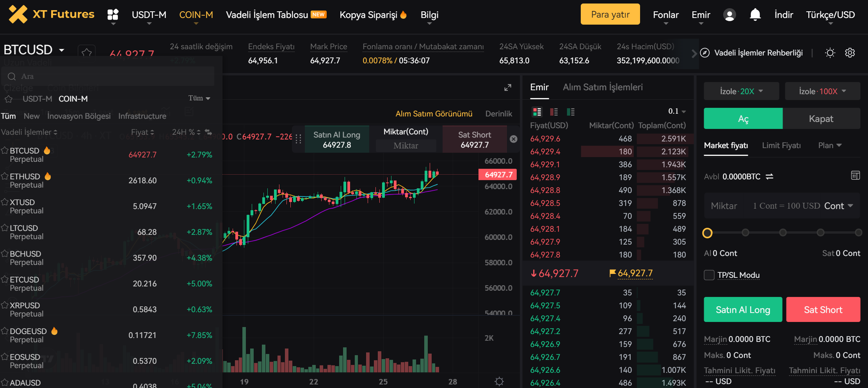The width and height of the screenshot is (868, 388).
Task: Expand the chart to fullscreen
Action: (507, 88)
